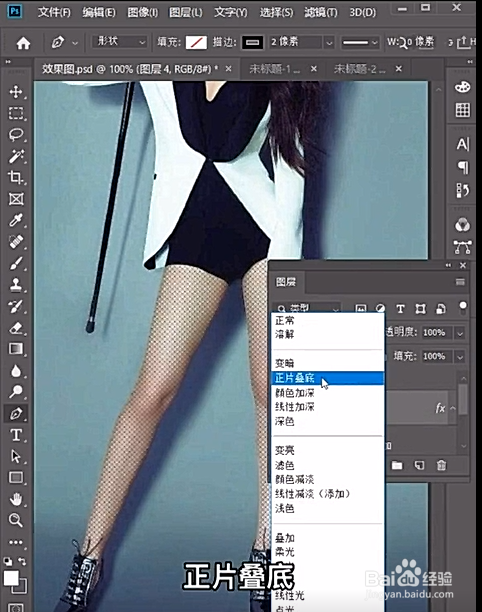This screenshot has height=612, width=482.
Task: Open the Swatches grid panel icon
Action: (462, 110)
